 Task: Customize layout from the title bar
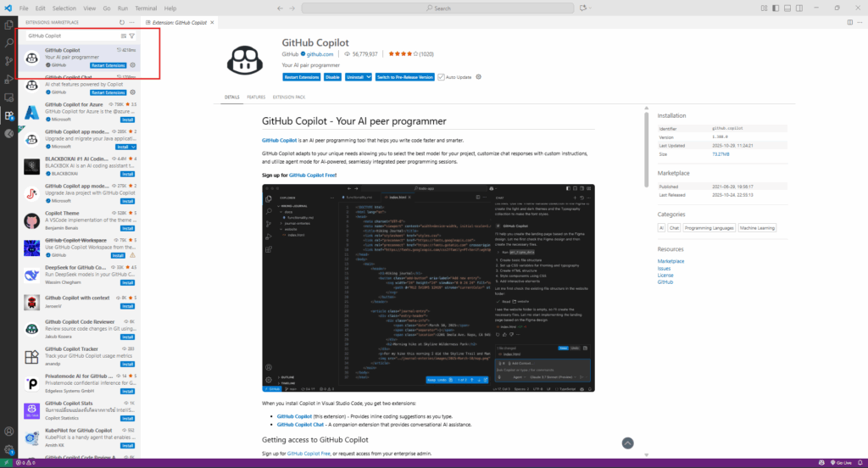pos(764,8)
